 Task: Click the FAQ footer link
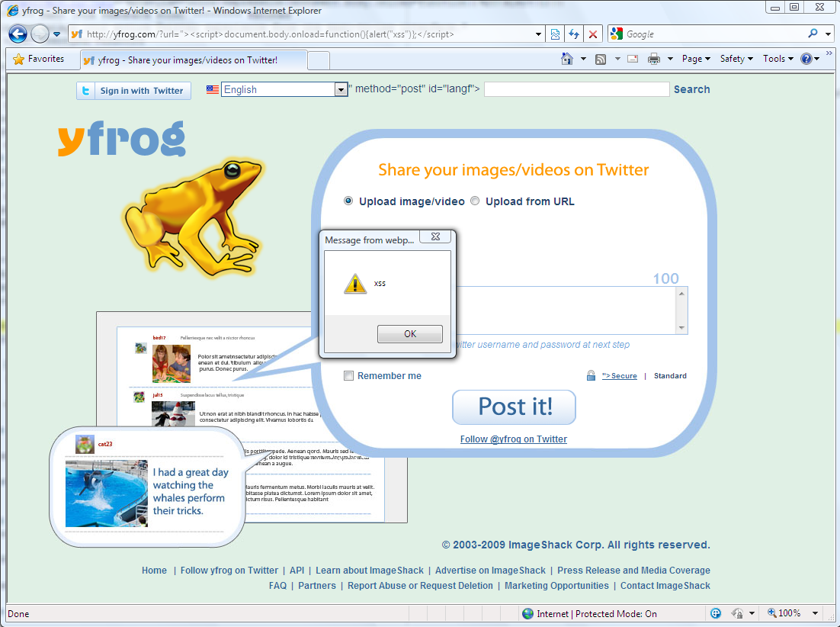pos(277,586)
